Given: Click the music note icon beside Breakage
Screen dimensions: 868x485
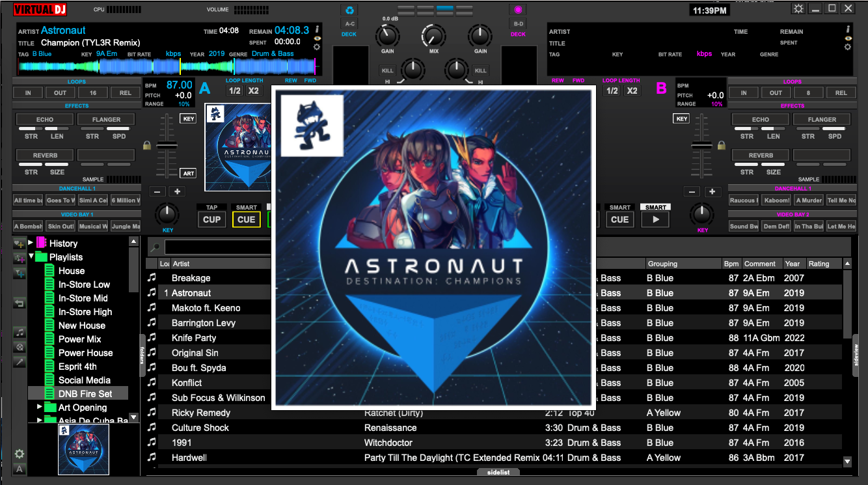Looking at the screenshot, I should point(152,278).
